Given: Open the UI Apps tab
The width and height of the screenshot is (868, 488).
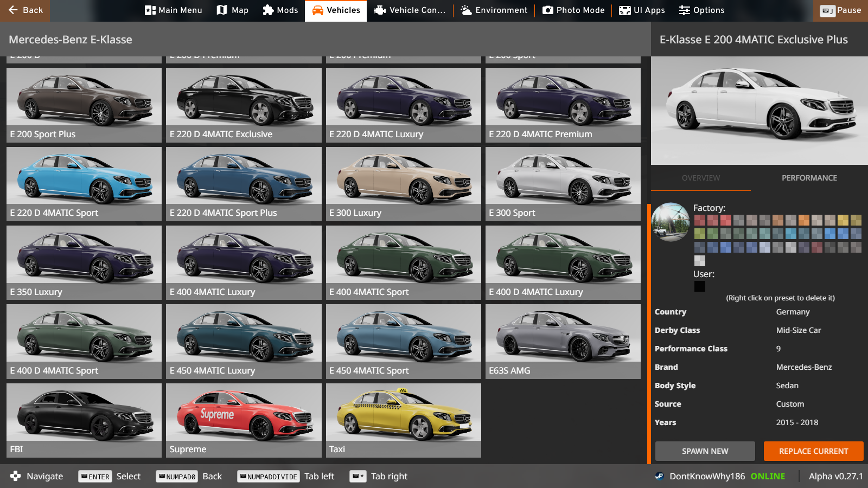Looking at the screenshot, I should [642, 10].
